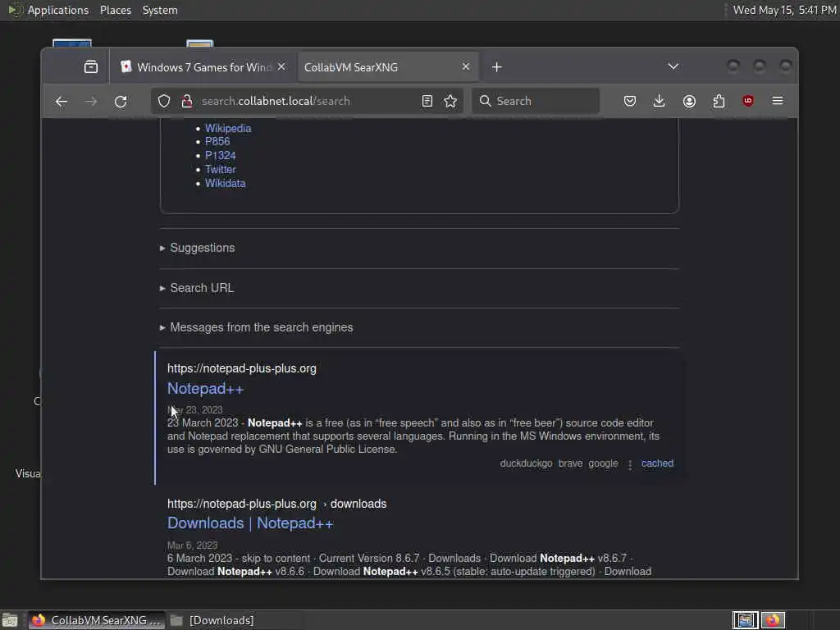The image size is (840, 630).
Task: Expand the Search URL section
Action: pos(197,288)
